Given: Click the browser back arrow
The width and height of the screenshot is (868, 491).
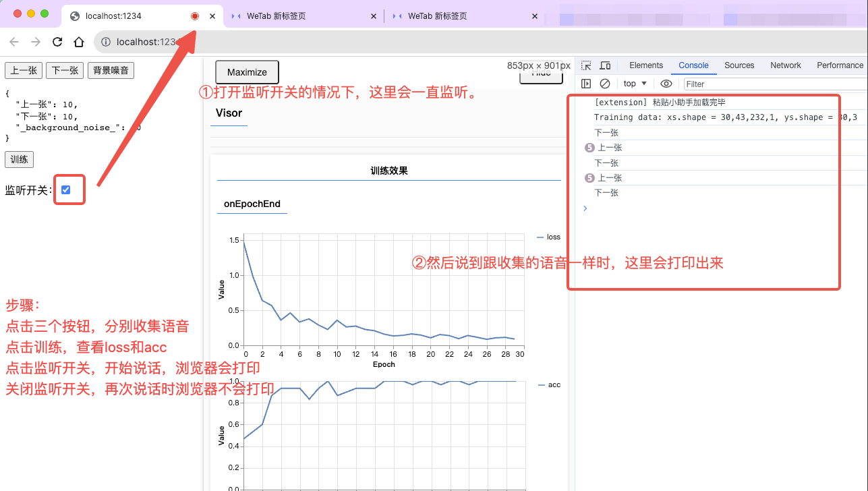Looking at the screenshot, I should point(14,42).
